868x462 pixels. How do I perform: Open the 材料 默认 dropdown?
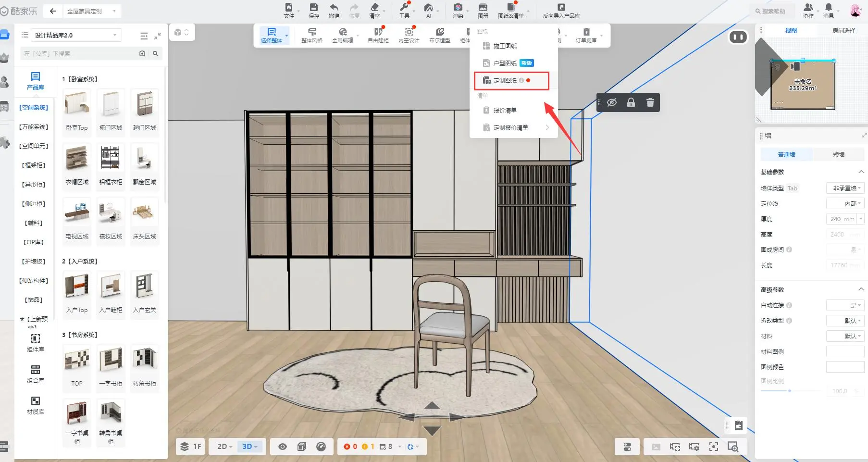845,336
